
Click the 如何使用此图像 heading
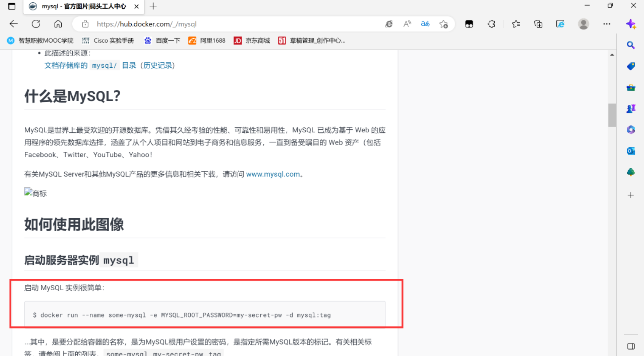(74, 224)
